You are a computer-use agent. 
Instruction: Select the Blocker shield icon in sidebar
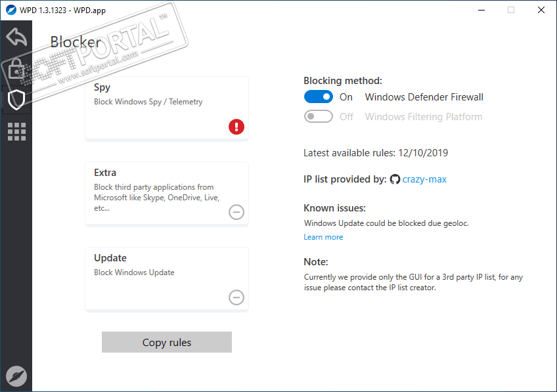[16, 100]
